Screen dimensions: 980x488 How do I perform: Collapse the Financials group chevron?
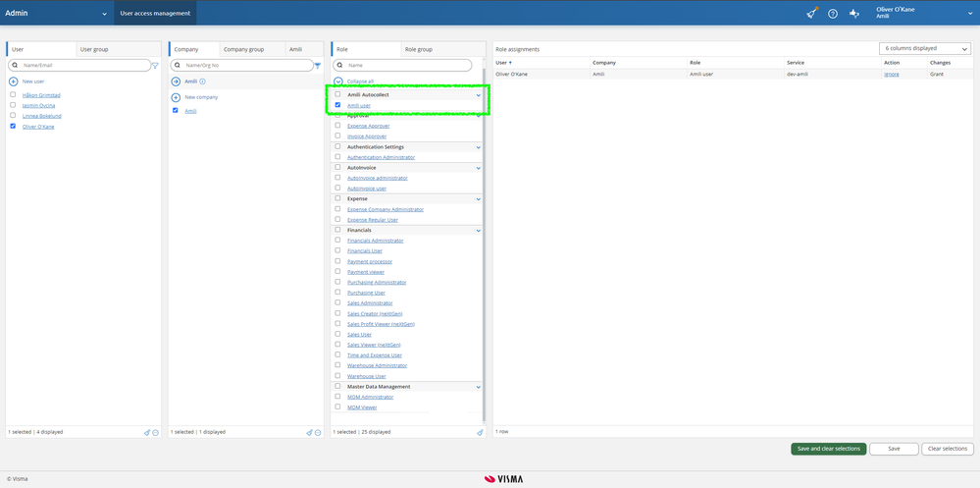(x=479, y=230)
